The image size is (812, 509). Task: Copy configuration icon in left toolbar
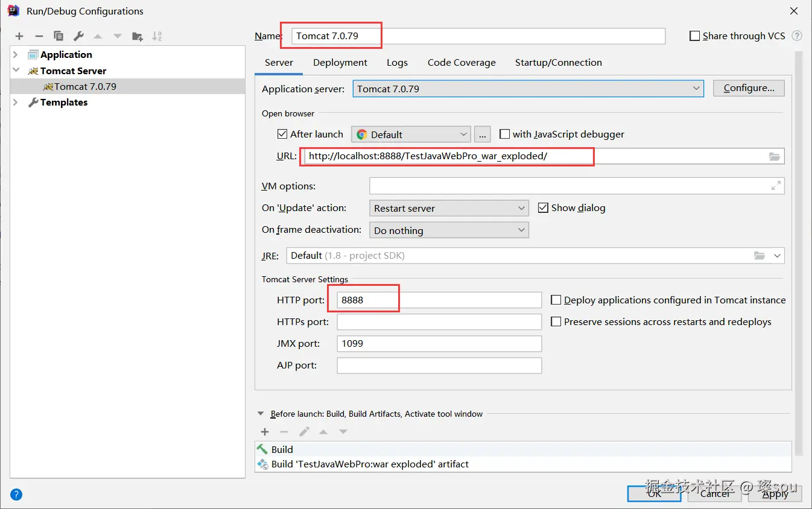click(x=59, y=36)
